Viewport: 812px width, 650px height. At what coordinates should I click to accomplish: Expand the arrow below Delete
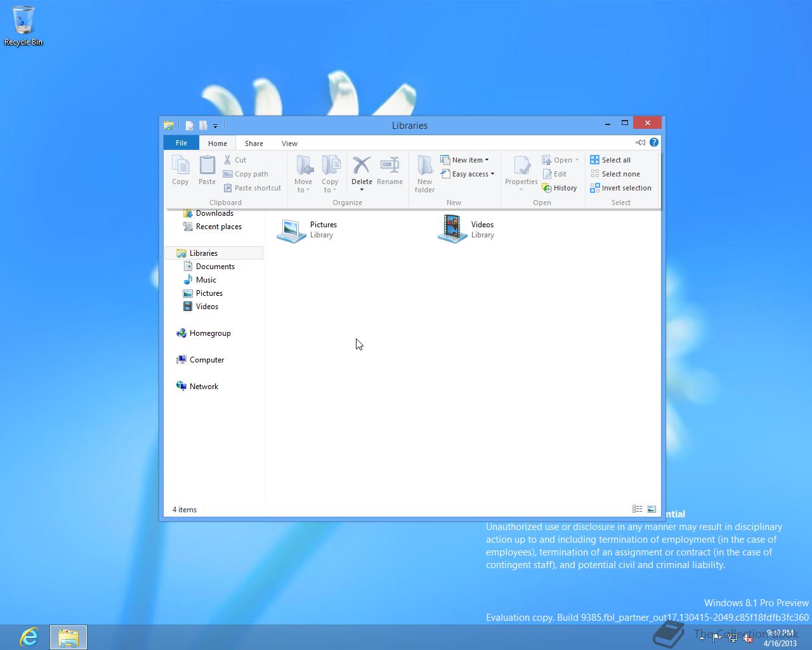362,190
